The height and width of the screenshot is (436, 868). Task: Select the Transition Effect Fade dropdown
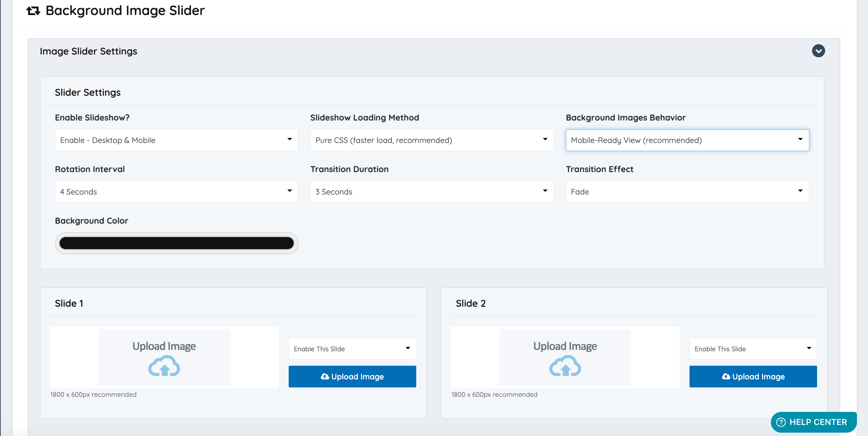[x=687, y=192]
